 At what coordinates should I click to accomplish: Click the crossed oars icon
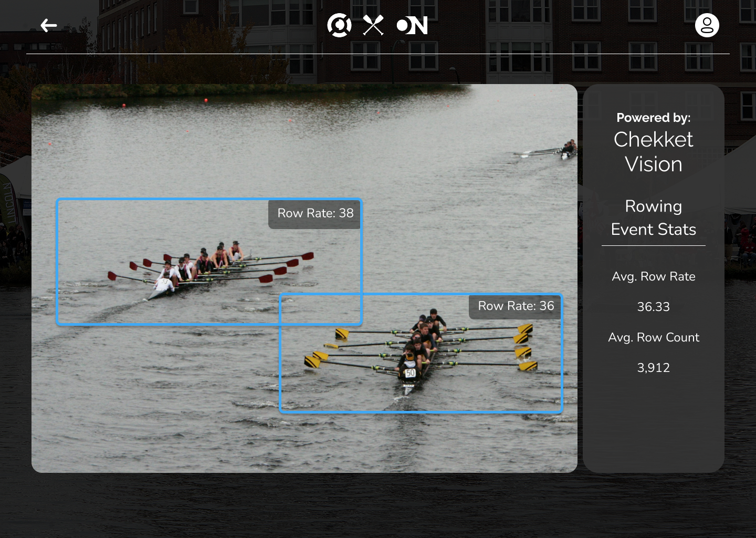[x=373, y=25]
